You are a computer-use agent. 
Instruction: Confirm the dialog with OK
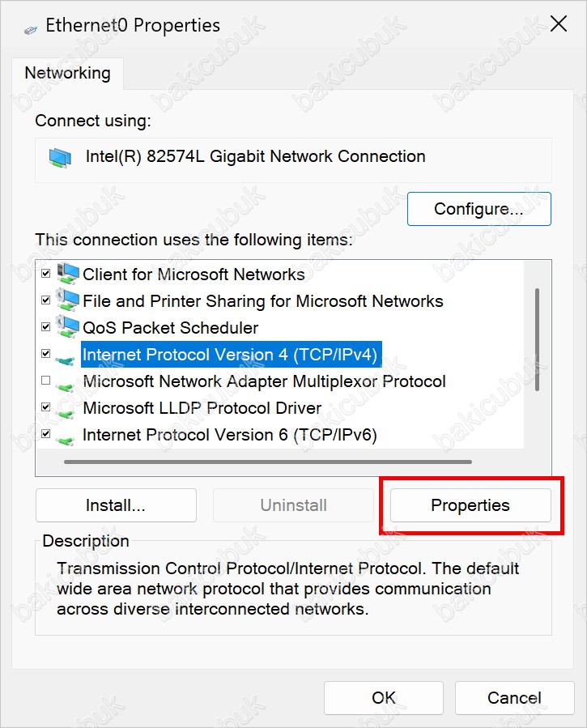click(384, 698)
